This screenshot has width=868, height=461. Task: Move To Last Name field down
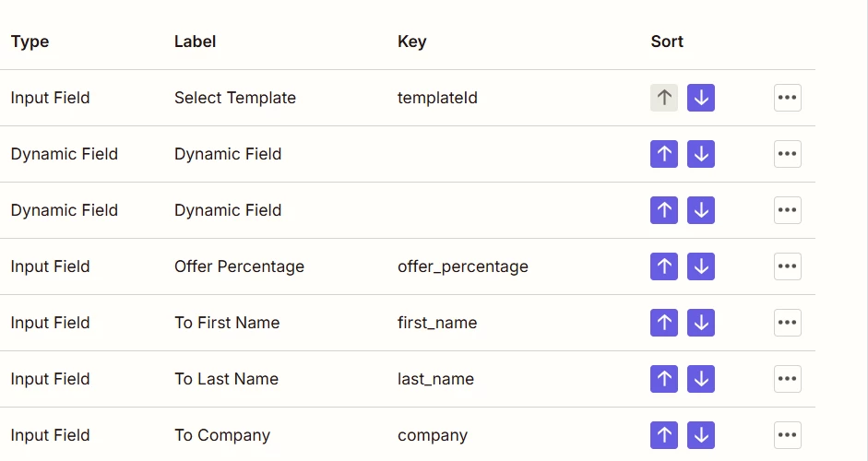tap(701, 379)
